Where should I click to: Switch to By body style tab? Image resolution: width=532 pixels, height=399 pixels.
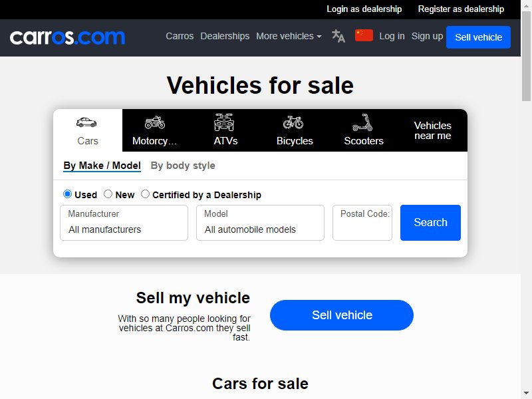[x=183, y=166]
